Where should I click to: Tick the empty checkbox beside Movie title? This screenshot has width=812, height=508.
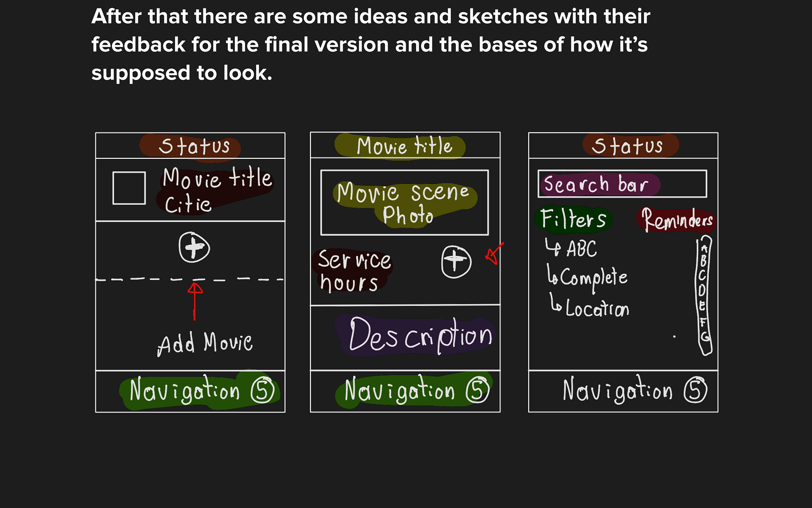tap(129, 188)
